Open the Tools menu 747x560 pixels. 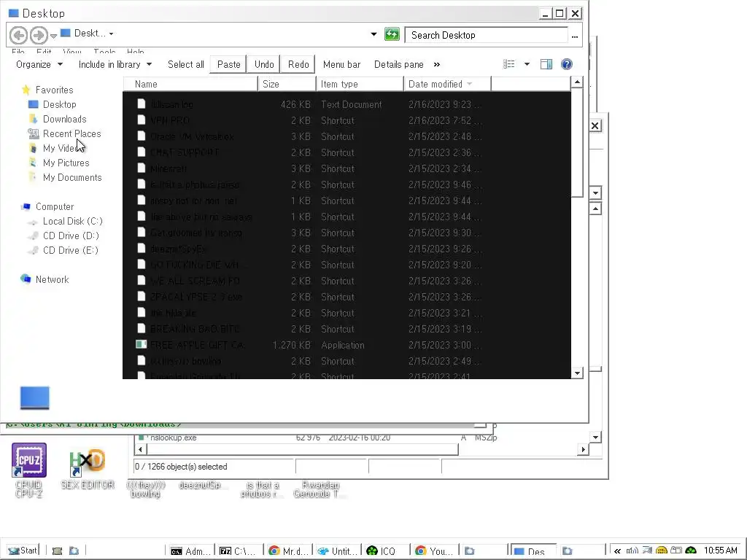(x=104, y=52)
